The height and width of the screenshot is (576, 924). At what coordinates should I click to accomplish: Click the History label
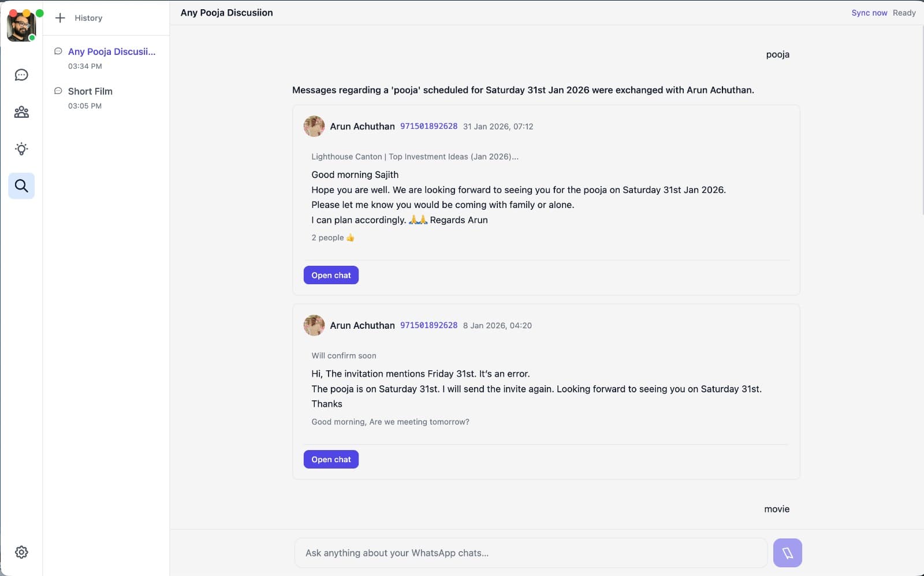[88, 18]
